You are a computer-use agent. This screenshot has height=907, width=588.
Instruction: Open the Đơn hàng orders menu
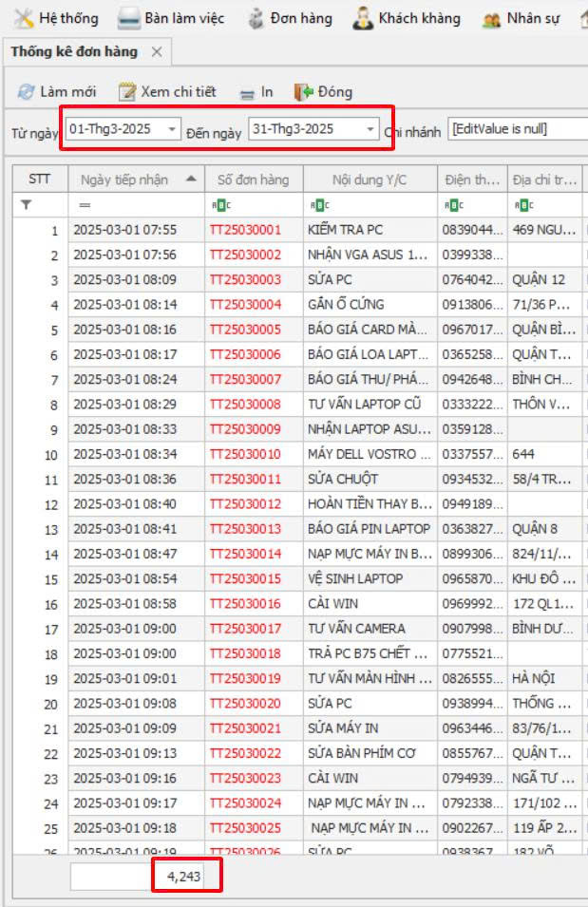point(290,18)
